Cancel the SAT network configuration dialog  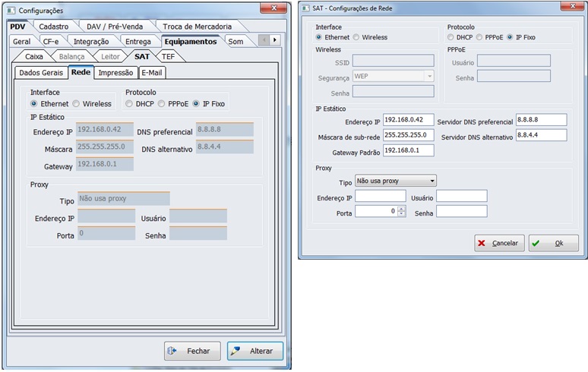pos(498,243)
